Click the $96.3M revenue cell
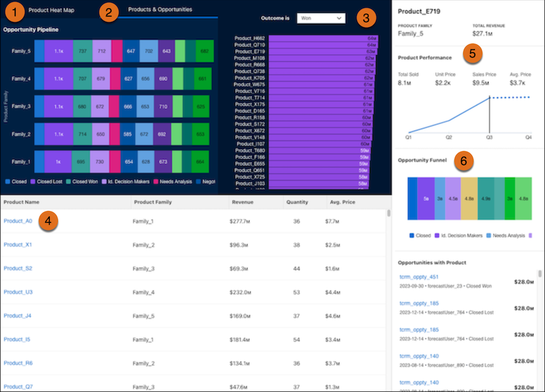This screenshot has height=392, width=545. coord(239,245)
